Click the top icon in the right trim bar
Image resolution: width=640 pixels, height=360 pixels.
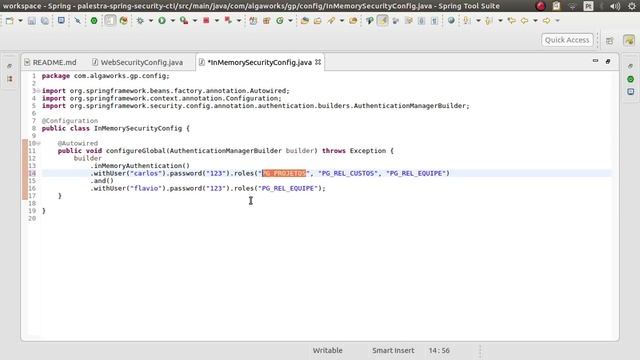(631, 66)
